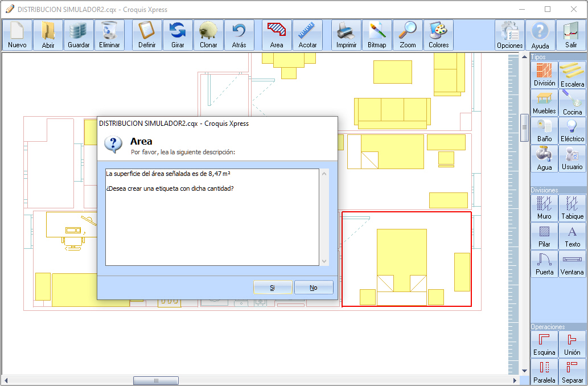Rotate the selection with Girar
Image resolution: width=588 pixels, height=386 pixels.
click(x=178, y=35)
